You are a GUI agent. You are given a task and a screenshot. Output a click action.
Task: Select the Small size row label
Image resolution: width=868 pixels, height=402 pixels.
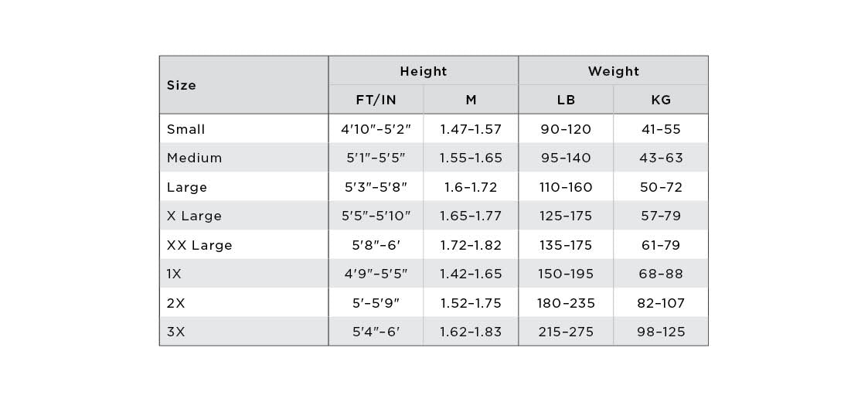(186, 129)
